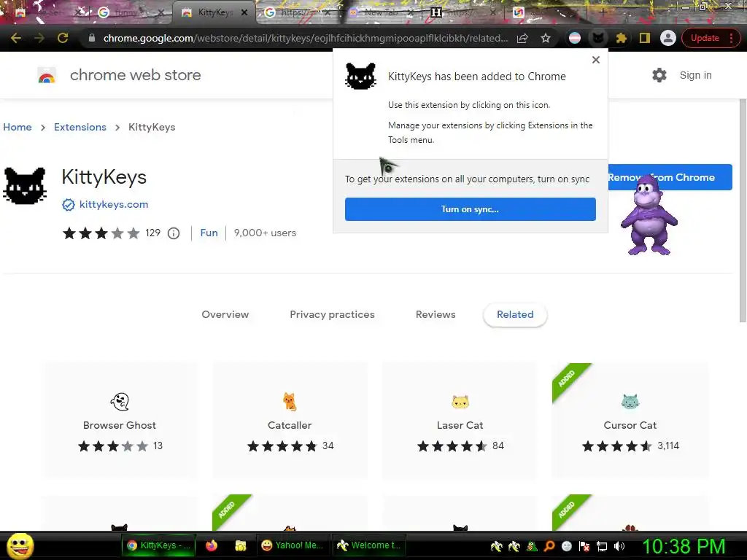Click the share page icon in address bar
The width and height of the screenshot is (747, 560).
tap(522, 38)
